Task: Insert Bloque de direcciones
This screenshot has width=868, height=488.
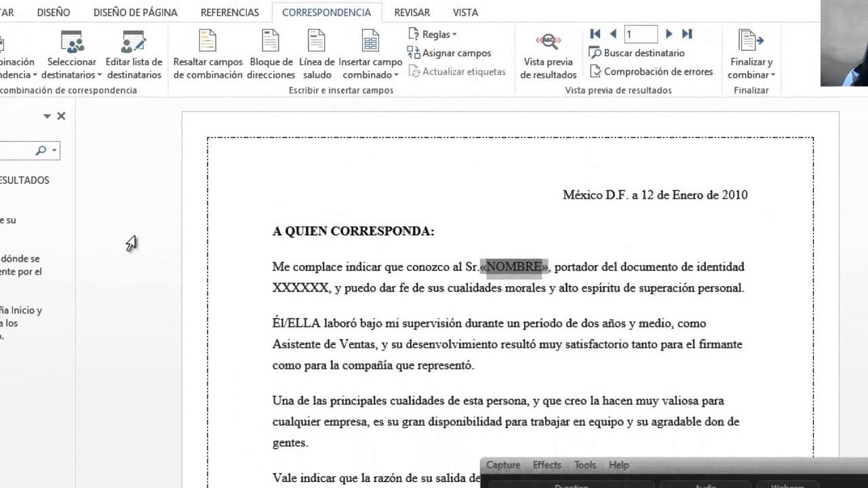Action: point(271,56)
